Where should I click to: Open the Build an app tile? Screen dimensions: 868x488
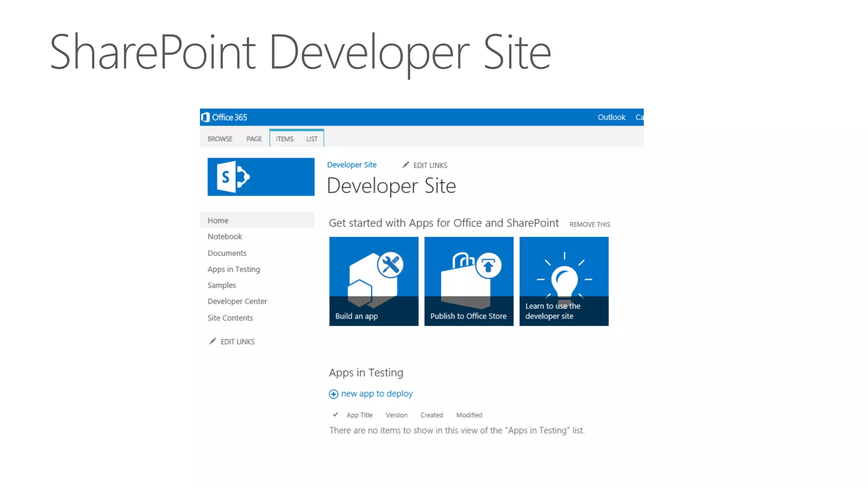point(373,281)
